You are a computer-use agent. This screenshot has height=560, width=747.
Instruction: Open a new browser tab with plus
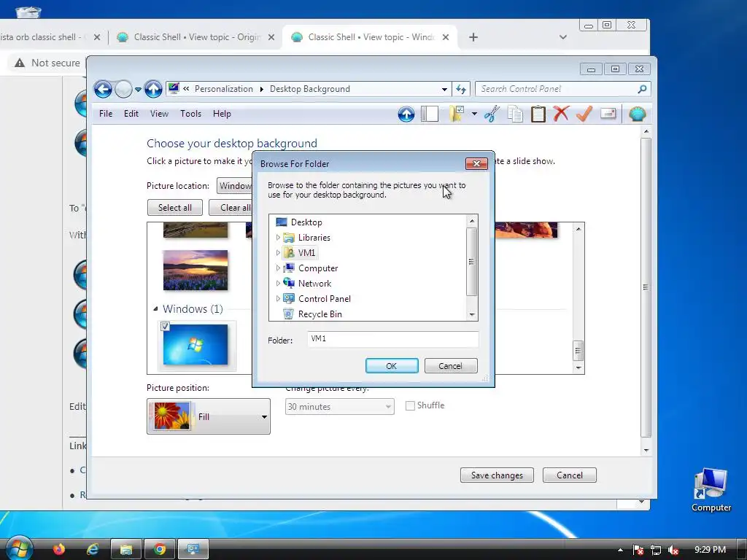(x=473, y=37)
